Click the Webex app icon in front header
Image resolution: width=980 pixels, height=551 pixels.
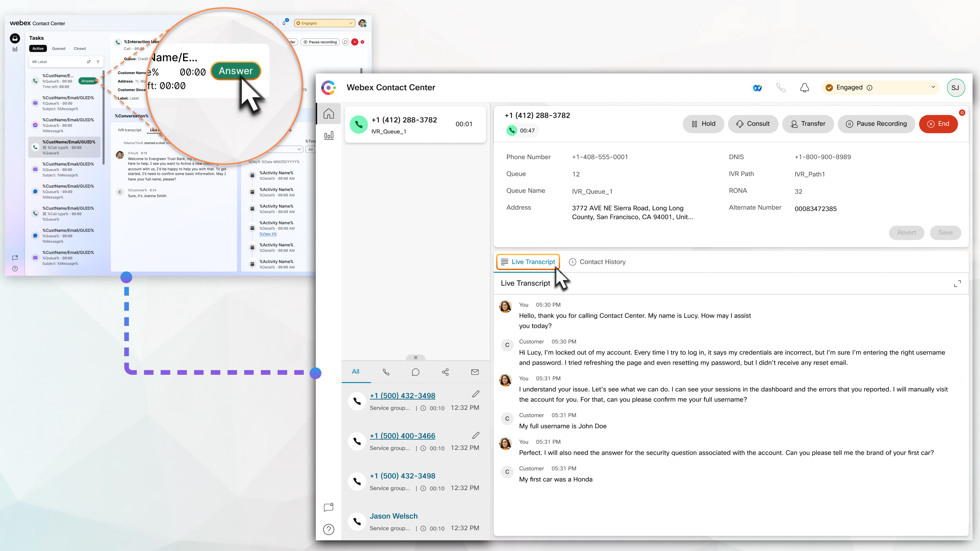[x=757, y=88]
